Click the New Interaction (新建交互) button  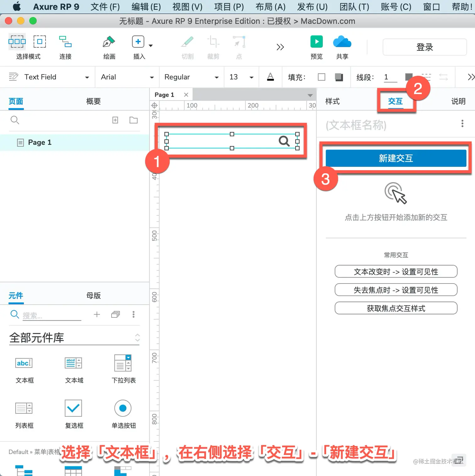[x=396, y=158]
